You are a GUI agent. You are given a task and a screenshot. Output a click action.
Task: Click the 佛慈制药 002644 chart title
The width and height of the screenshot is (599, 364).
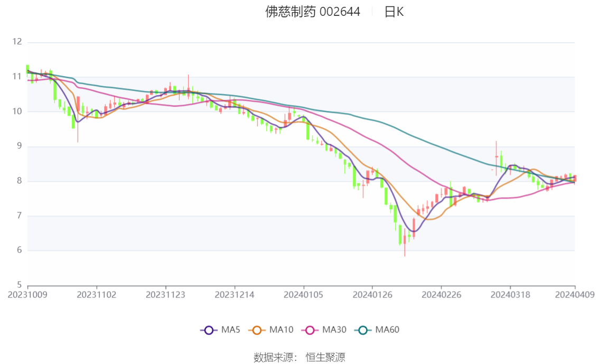pyautogui.click(x=313, y=12)
